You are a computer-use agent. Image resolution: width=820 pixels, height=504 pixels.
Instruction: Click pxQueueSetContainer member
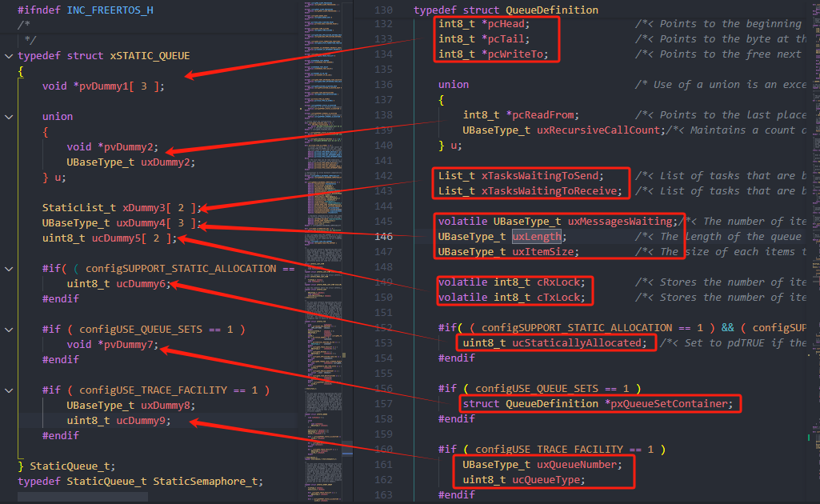pos(669,404)
